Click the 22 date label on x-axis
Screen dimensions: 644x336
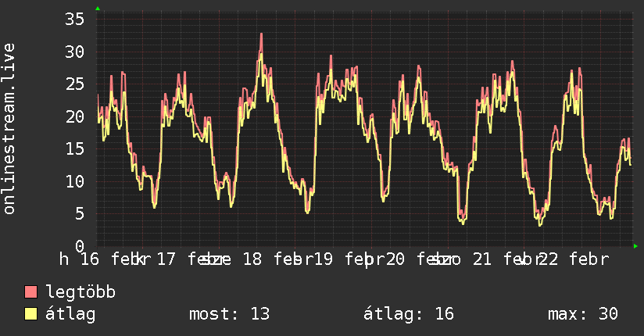549,259
